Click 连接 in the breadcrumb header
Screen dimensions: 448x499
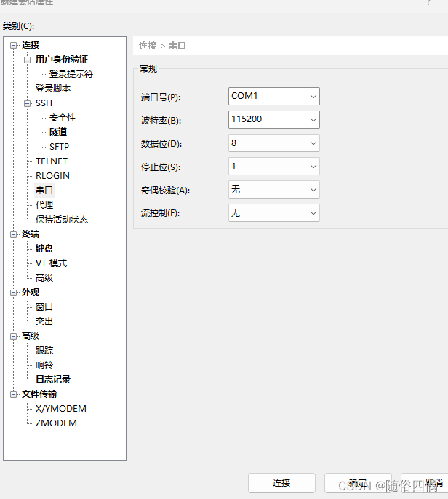(148, 46)
